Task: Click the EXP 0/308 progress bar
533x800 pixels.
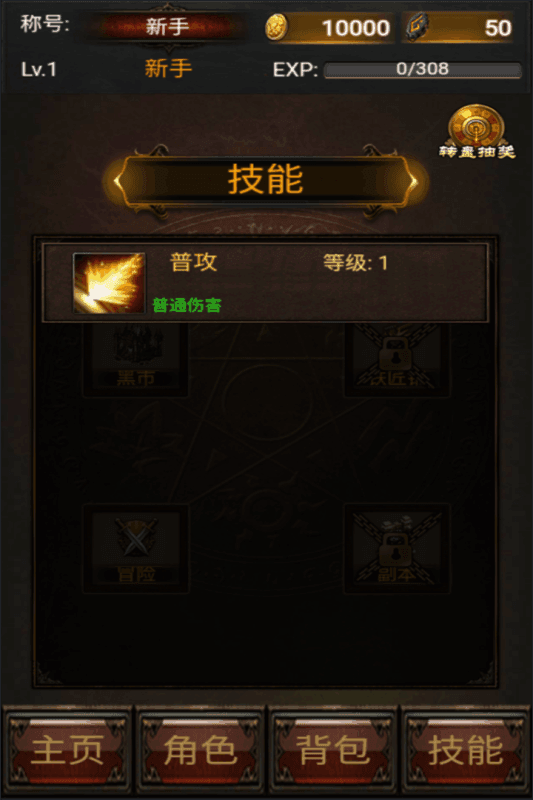Action: pos(423,70)
